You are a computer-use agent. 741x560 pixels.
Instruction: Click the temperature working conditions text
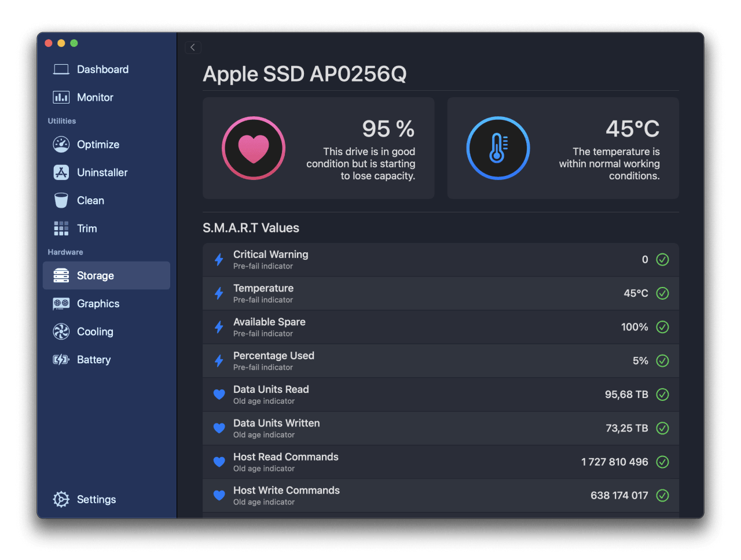click(x=610, y=164)
